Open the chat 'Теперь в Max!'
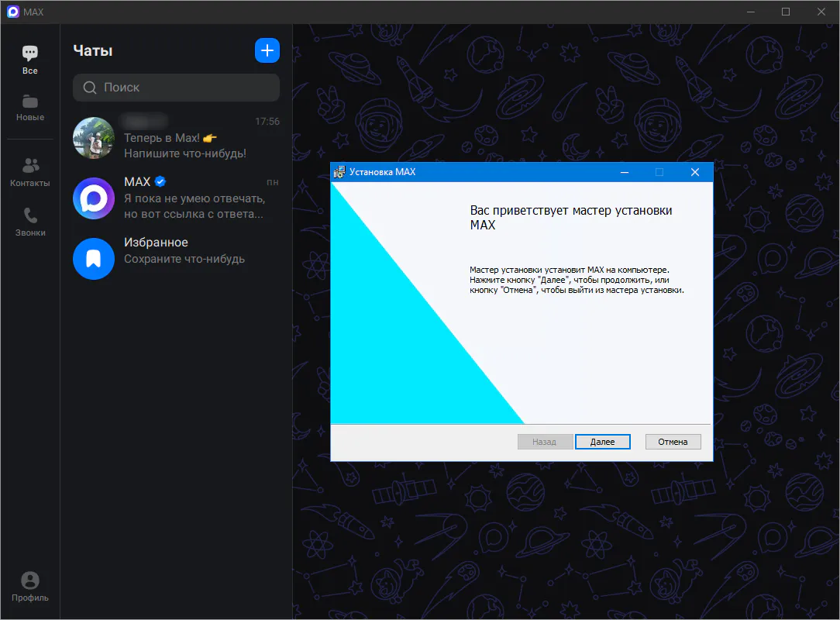840x620 pixels. coord(176,138)
